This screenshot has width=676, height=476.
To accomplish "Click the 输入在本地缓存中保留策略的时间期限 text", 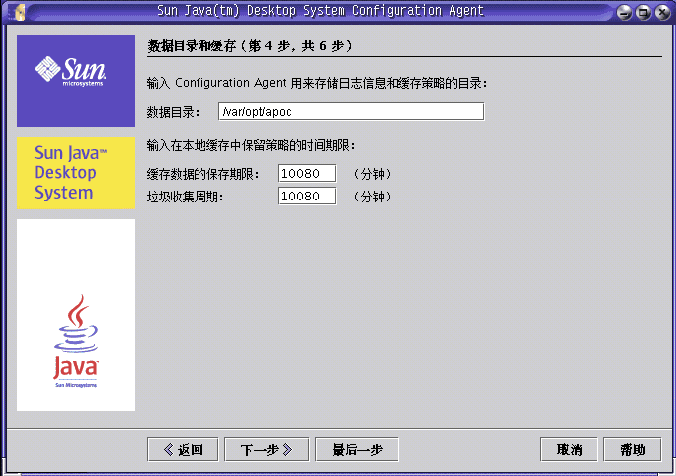I will pos(251,145).
